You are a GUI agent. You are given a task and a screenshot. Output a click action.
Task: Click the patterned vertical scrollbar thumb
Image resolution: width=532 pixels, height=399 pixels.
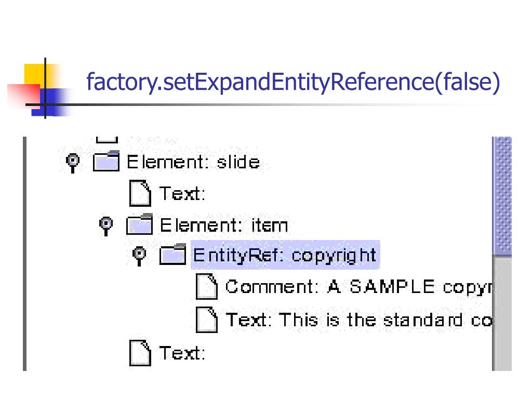[502, 196]
